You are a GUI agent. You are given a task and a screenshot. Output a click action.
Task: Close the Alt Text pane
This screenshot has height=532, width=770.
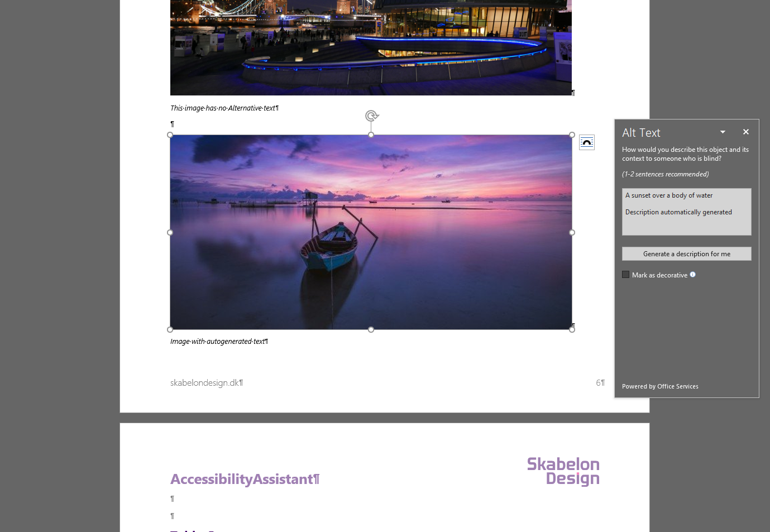(745, 132)
